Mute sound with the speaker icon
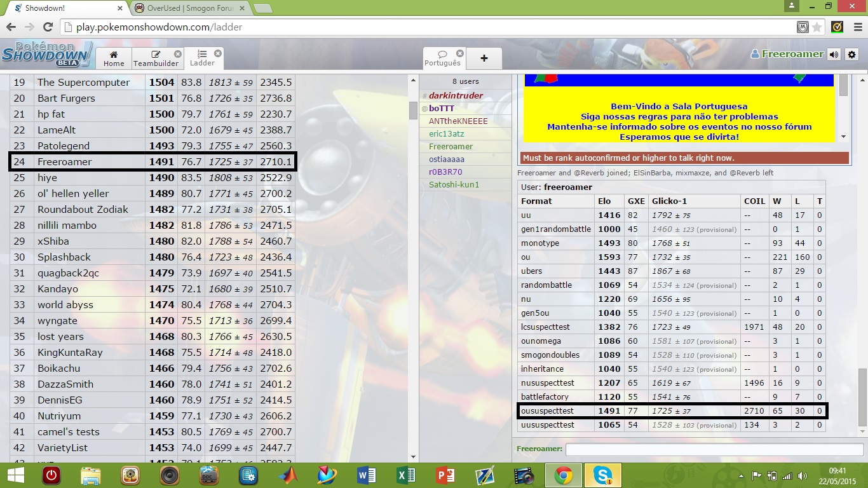The image size is (868, 488). (x=834, y=55)
